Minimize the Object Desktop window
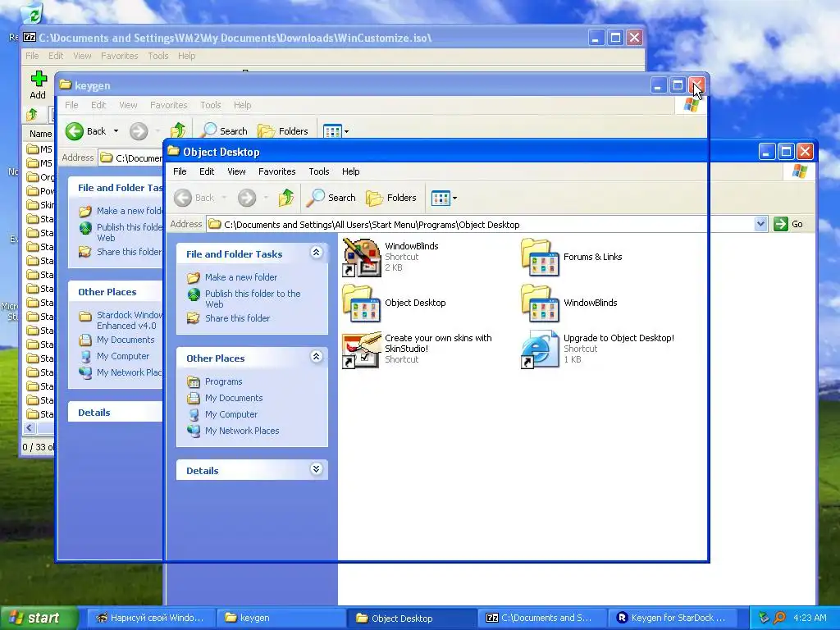Image resolution: width=840 pixels, height=630 pixels. [767, 152]
